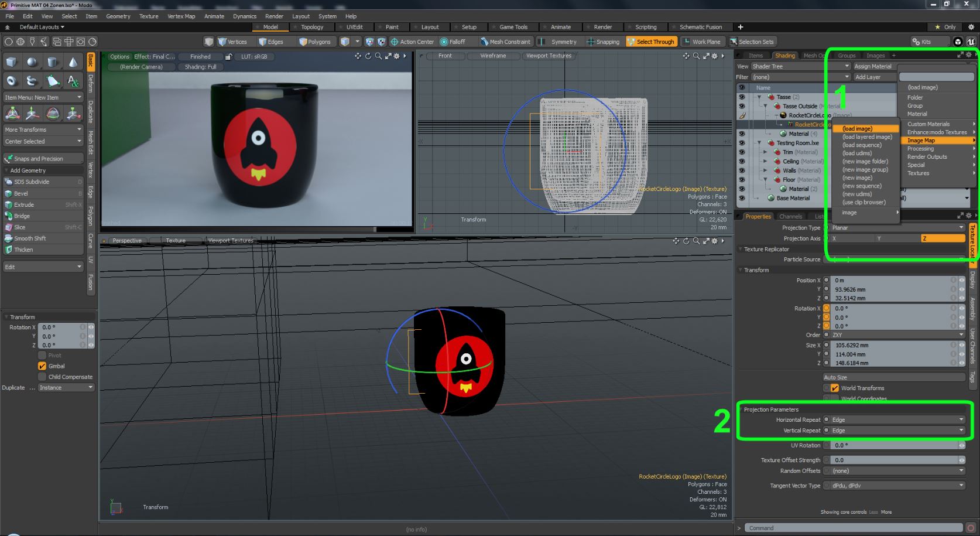
Task: Enable Child Compensate checkbox
Action: click(42, 377)
